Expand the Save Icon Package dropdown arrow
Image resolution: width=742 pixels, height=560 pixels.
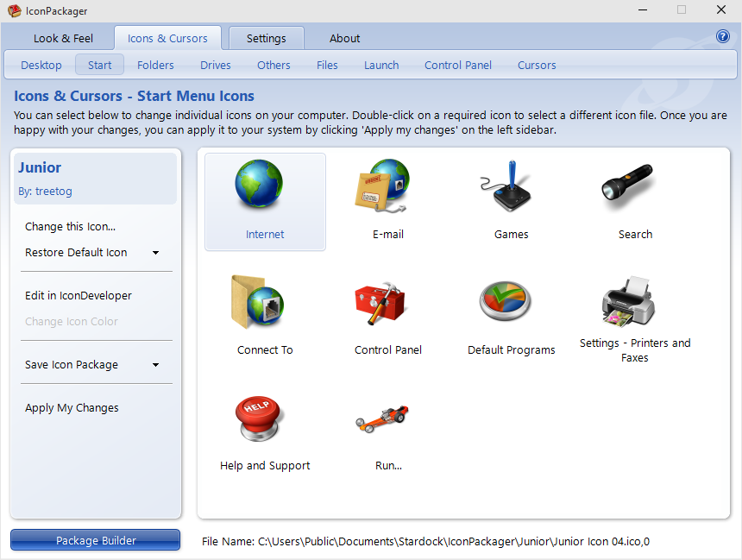pyautogui.click(x=155, y=365)
